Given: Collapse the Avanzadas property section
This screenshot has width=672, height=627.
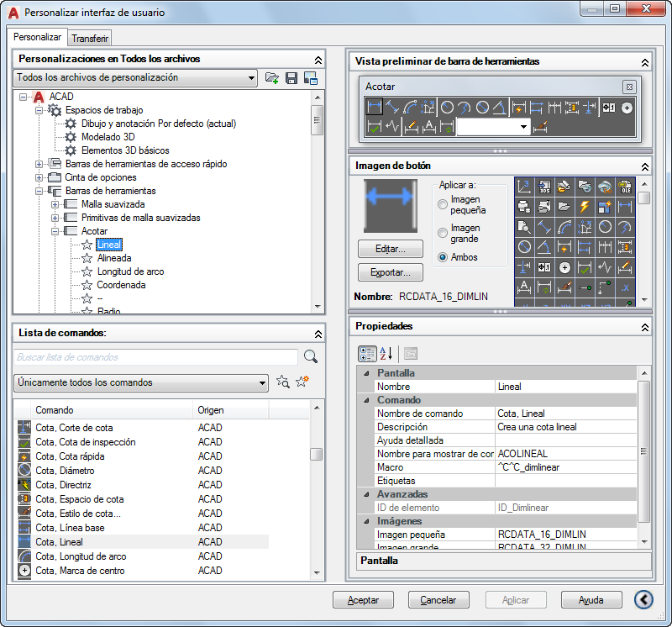Looking at the screenshot, I should pos(366,494).
